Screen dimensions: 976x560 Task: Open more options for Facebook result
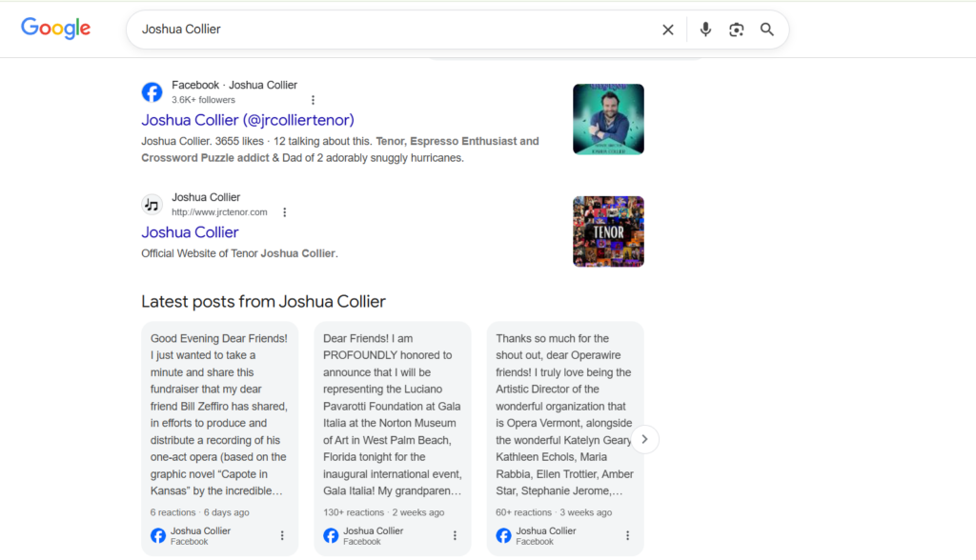(x=313, y=100)
